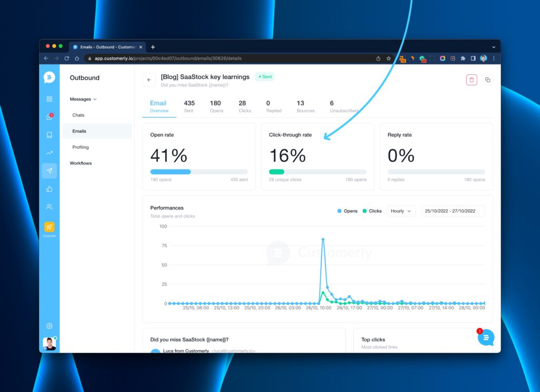Viewport: 540px width, 392px height.
Task: Open a new browser tab with plus
Action: (x=153, y=47)
